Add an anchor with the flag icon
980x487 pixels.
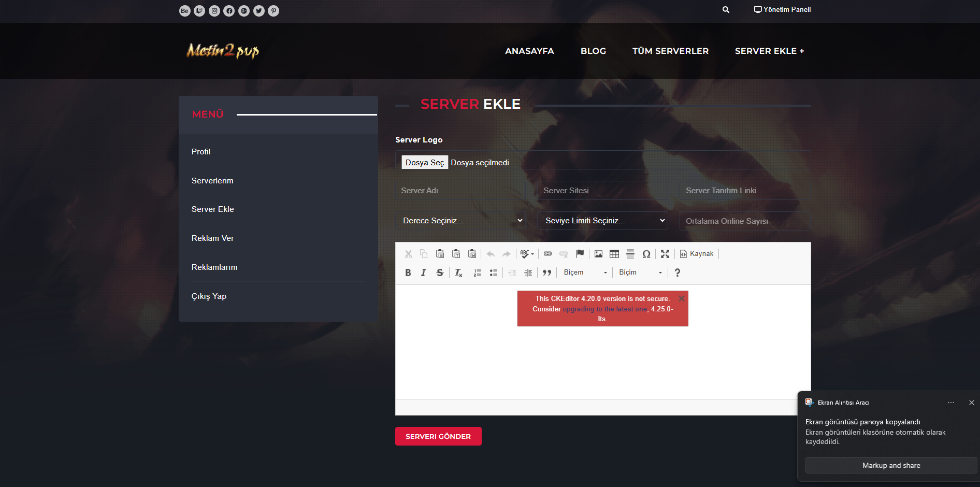[580, 254]
